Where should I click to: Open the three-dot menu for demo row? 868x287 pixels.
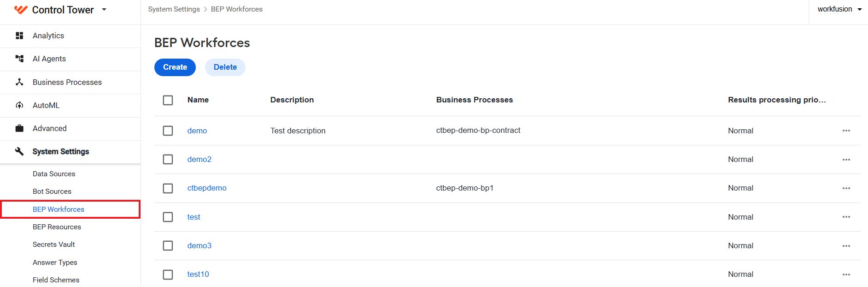pyautogui.click(x=846, y=131)
